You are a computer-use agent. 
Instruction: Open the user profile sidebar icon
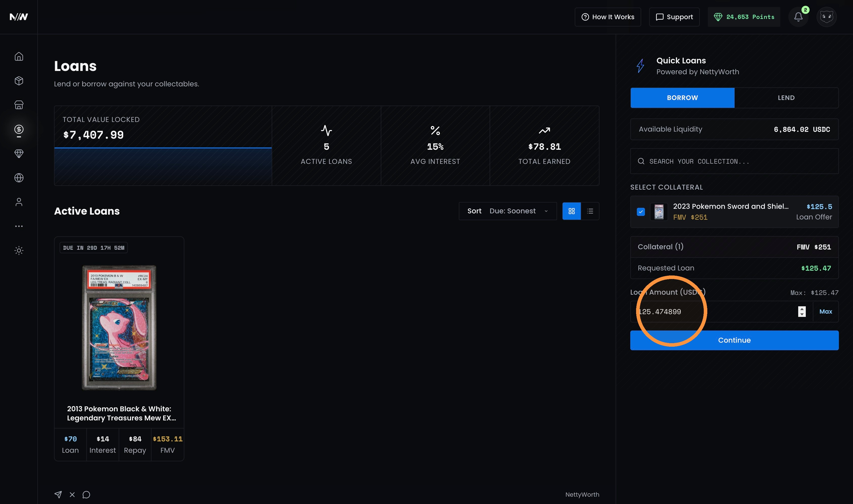point(19,202)
